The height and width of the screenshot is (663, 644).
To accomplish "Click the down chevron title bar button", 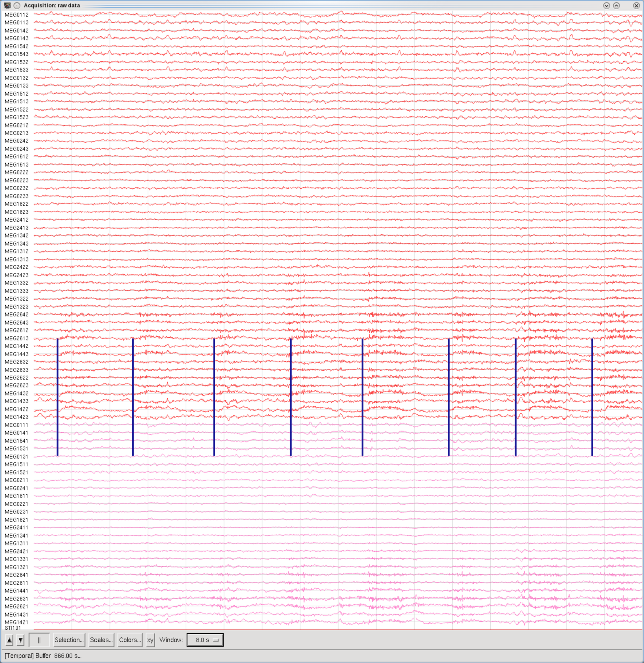I will [x=606, y=5].
